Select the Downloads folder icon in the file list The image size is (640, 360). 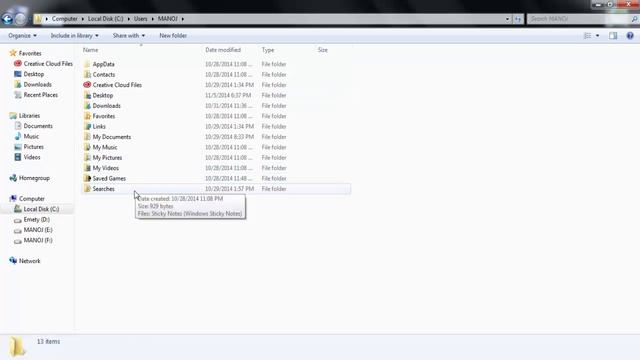click(87, 106)
